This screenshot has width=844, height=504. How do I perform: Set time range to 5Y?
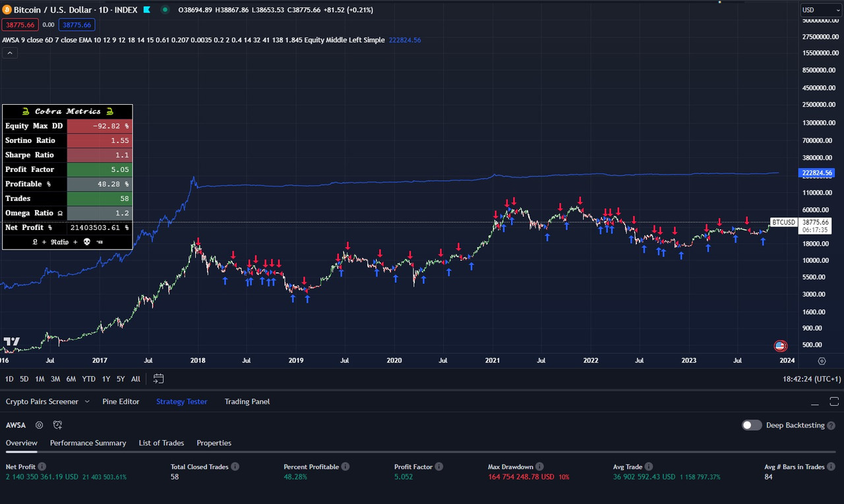click(x=121, y=379)
